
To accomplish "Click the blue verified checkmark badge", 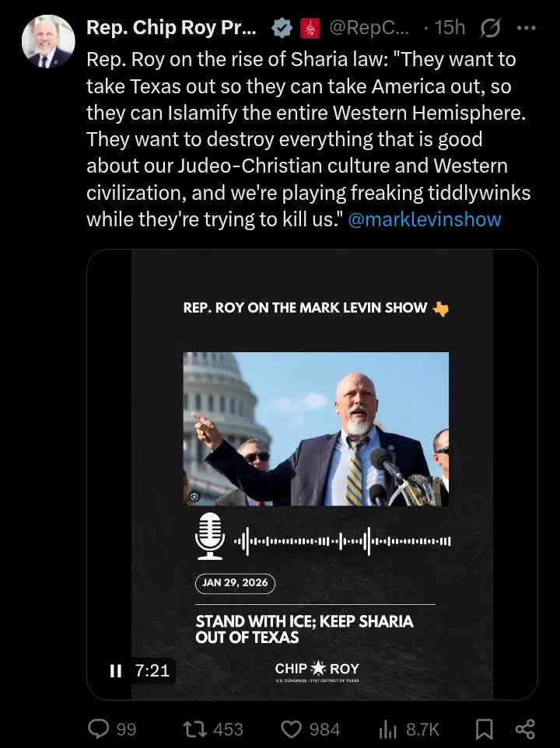I will click(282, 28).
